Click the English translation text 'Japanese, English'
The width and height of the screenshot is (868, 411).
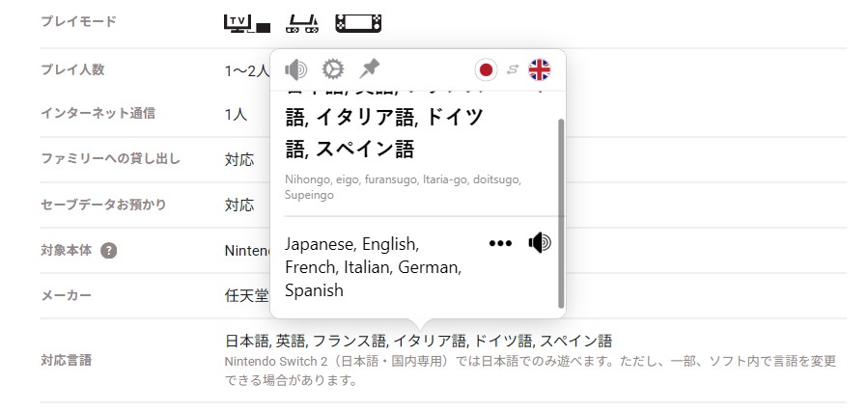pyautogui.click(x=352, y=243)
